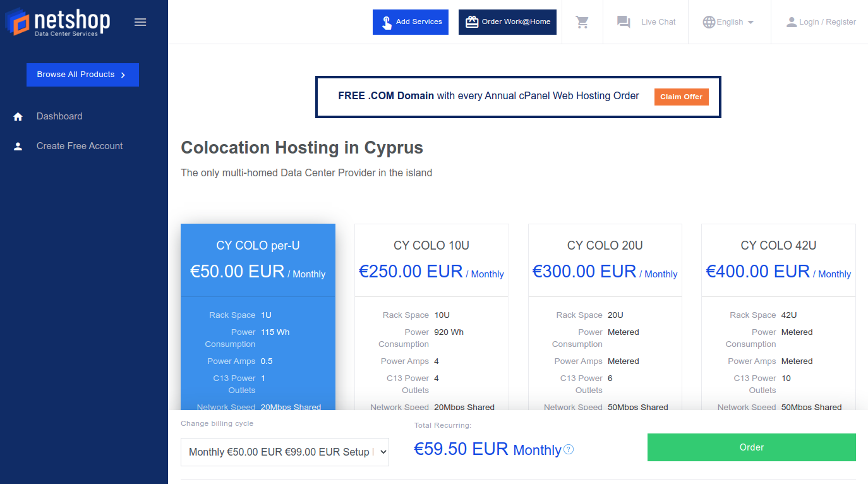
Task: Click the Add Services button
Action: point(411,22)
